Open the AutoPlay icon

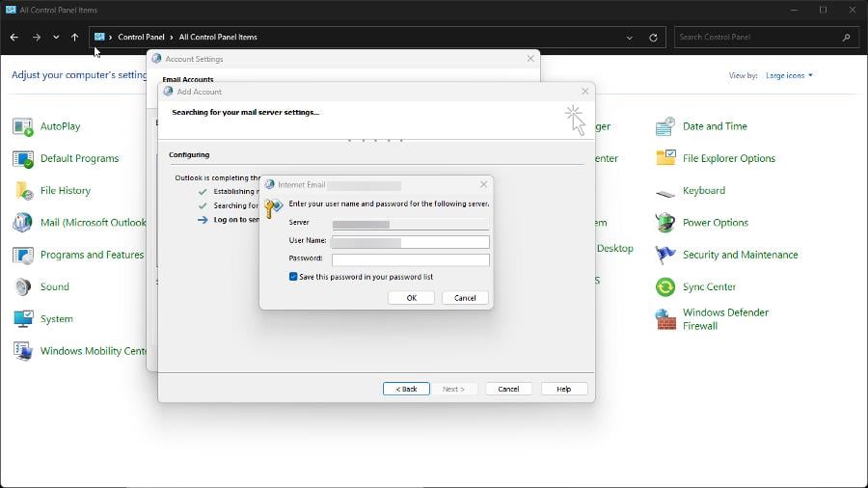(23, 126)
